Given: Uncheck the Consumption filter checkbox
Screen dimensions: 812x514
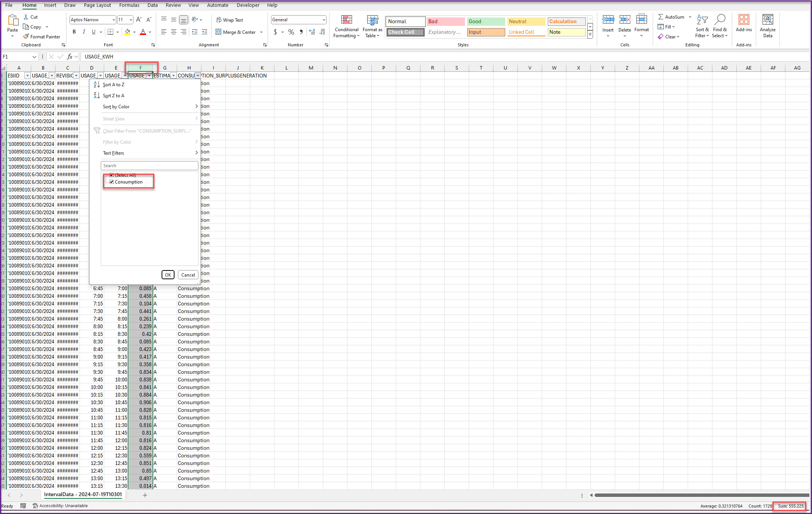Looking at the screenshot, I should (x=112, y=182).
